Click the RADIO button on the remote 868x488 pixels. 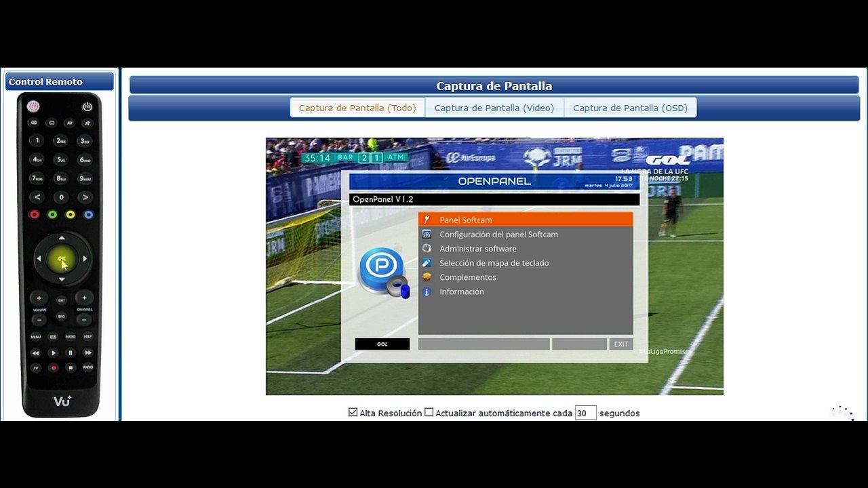point(87,368)
